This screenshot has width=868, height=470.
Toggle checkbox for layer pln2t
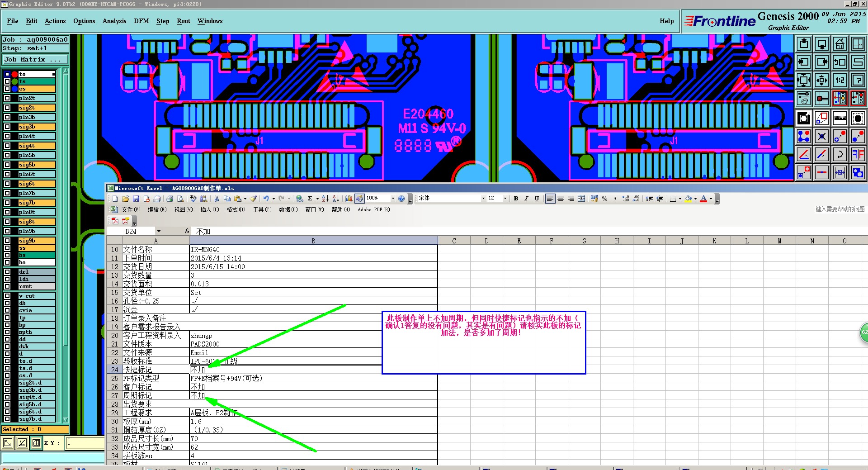pyautogui.click(x=7, y=98)
